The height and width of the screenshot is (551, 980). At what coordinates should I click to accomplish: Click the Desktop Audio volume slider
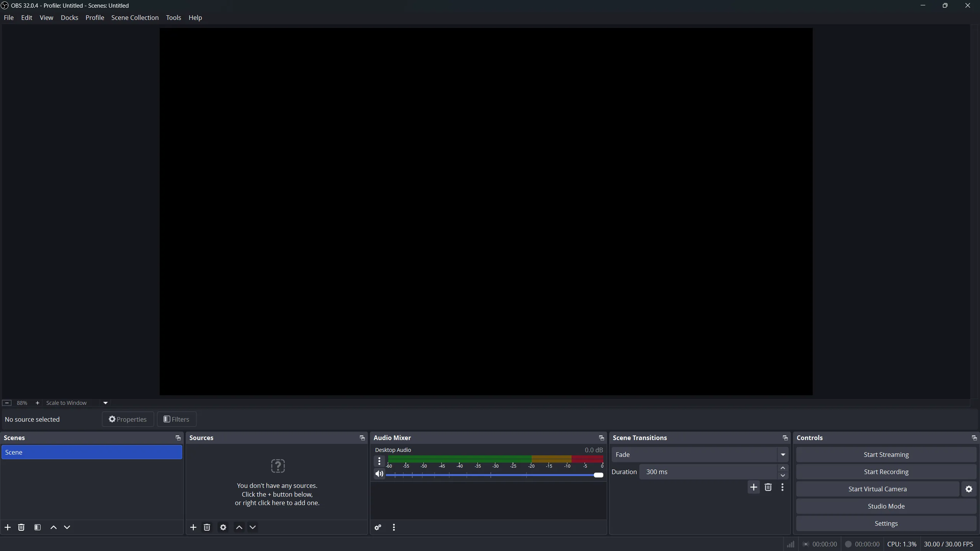[x=494, y=475]
